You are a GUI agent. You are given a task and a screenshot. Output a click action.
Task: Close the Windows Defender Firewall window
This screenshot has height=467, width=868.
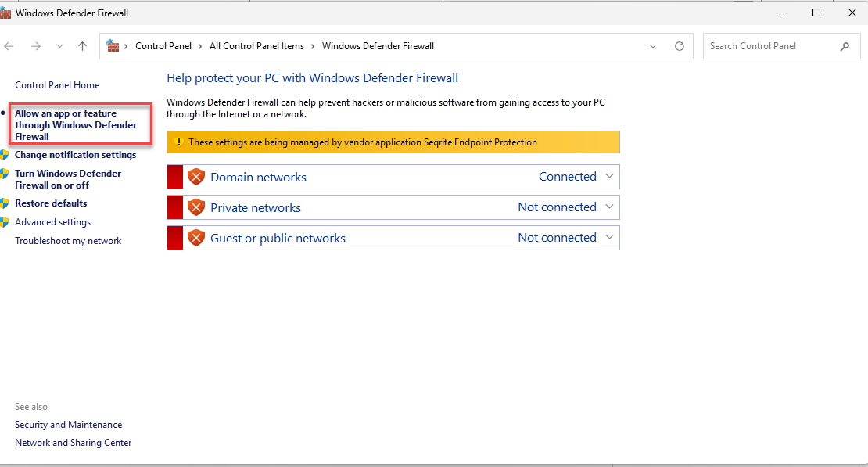[852, 13]
